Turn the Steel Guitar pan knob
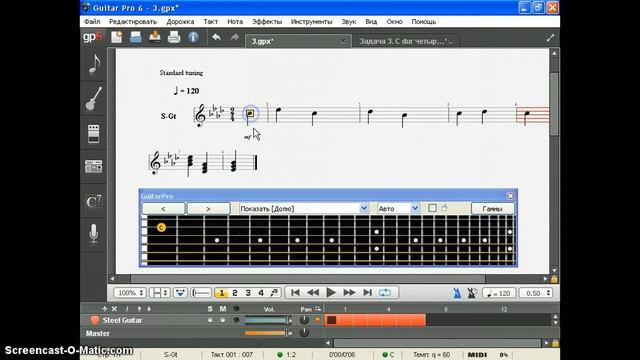Viewport: 640px width, 360px height. pos(304,320)
